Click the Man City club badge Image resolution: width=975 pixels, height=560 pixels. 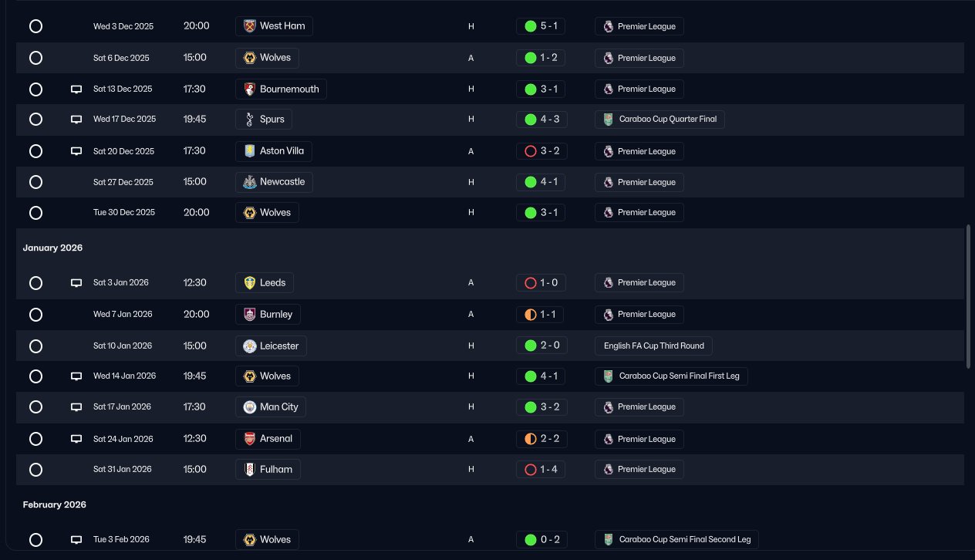tap(249, 407)
